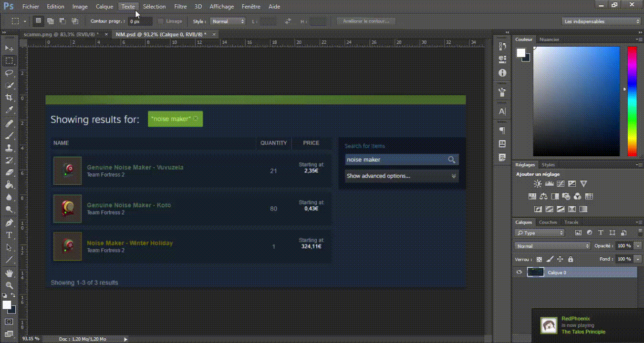The width and height of the screenshot is (644, 343).
Task: Open the Calques panel options menu
Action: click(639, 222)
